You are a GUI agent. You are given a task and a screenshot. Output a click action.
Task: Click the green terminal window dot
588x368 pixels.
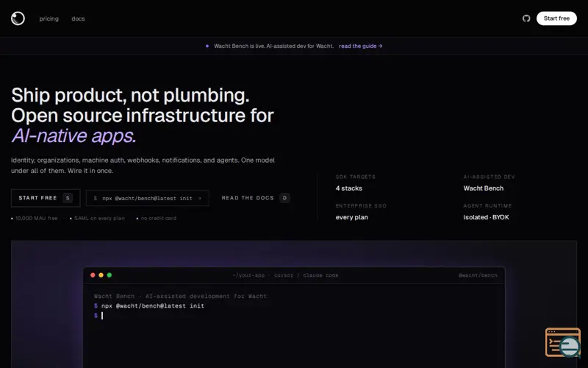point(110,275)
